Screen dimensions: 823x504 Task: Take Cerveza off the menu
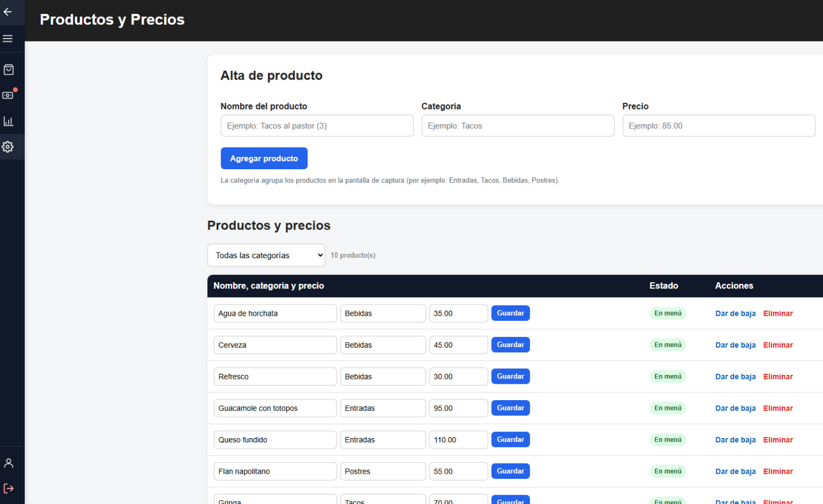pos(736,345)
